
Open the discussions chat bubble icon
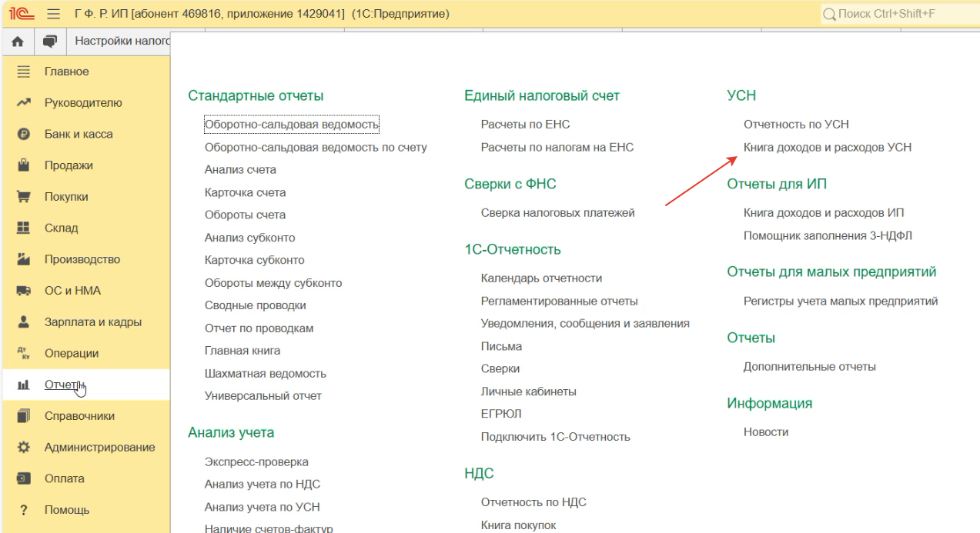coord(51,42)
